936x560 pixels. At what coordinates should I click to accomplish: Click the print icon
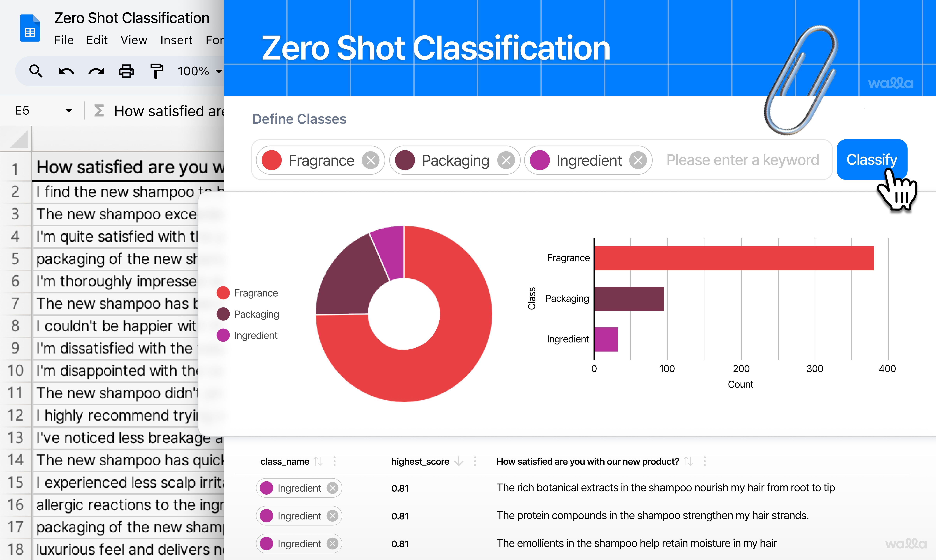point(126,71)
